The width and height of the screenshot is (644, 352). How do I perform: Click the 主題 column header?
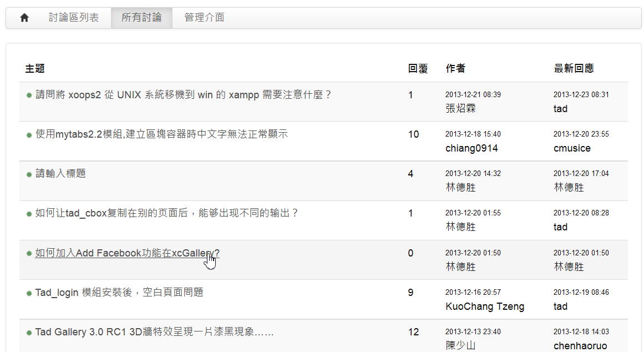click(x=34, y=69)
